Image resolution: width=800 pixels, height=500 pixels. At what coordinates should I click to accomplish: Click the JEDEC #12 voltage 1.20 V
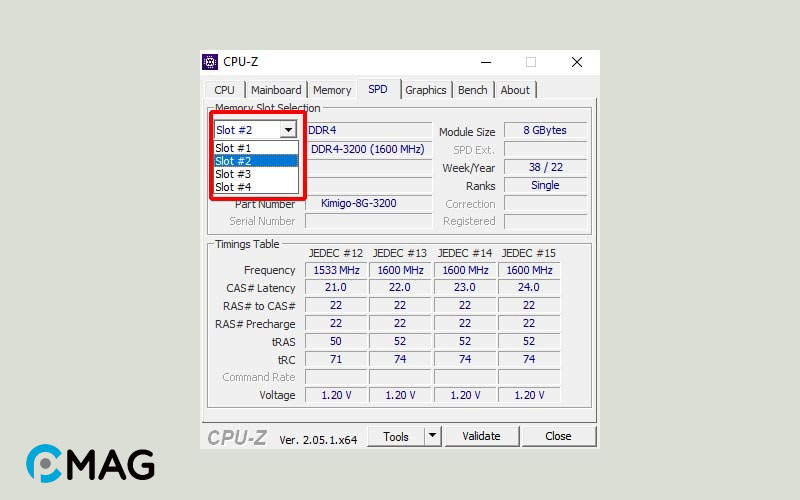coord(336,395)
